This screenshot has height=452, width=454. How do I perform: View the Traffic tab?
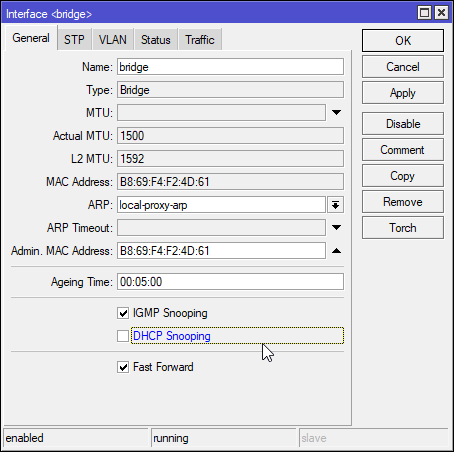(200, 40)
